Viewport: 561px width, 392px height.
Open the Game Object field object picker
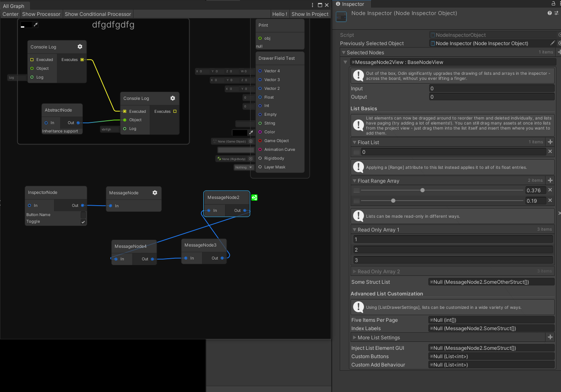click(x=251, y=141)
